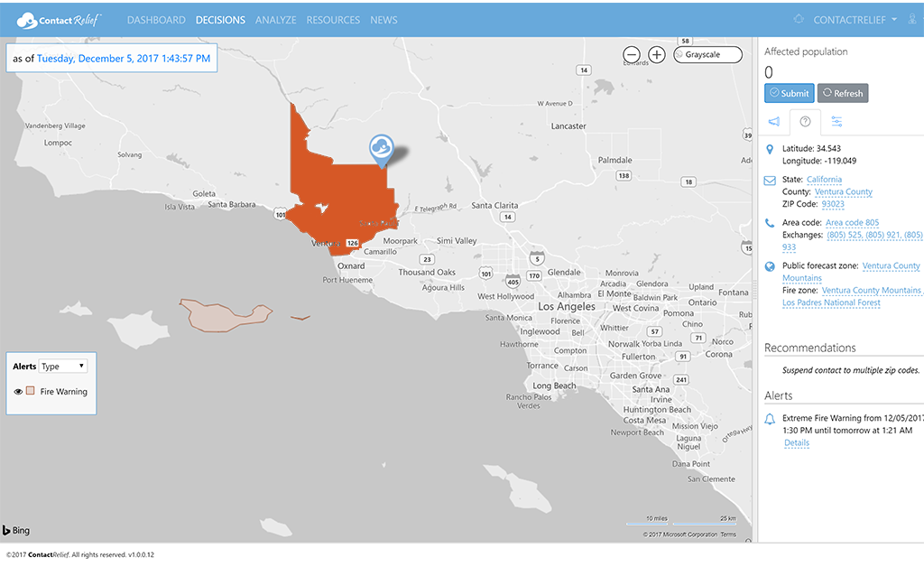This screenshot has width=924, height=567.
Task: Click the Submit button
Action: pos(789,93)
